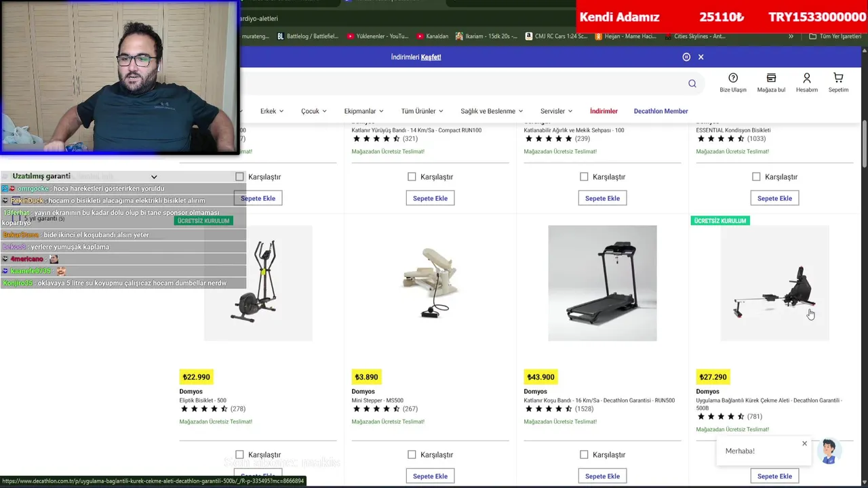Tick Karşılaştır for Ağırlık Sehpası 100
This screenshot has width=868, height=488.
click(x=584, y=177)
